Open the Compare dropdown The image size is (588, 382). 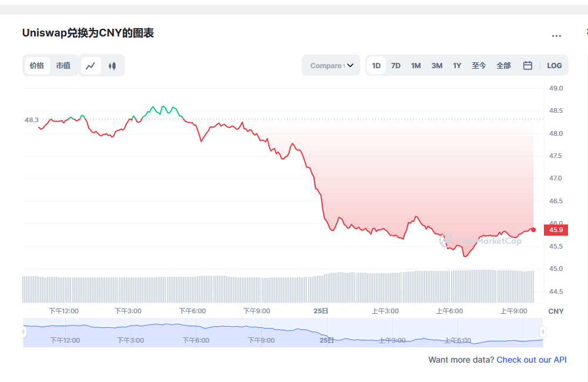331,66
